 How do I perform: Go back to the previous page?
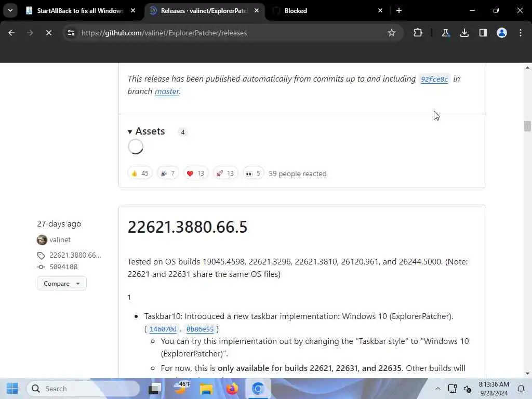click(x=11, y=33)
